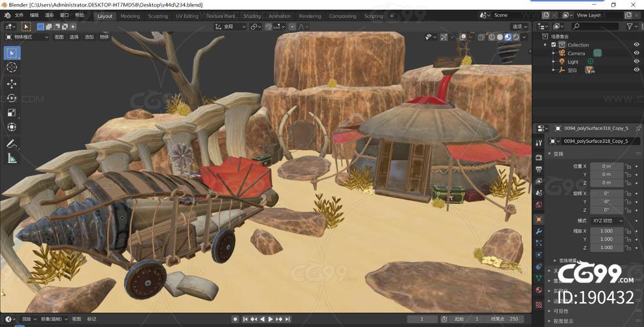Screen dimensions: 644x327
Task: Activate the Move tool
Action: pyautogui.click(x=12, y=84)
